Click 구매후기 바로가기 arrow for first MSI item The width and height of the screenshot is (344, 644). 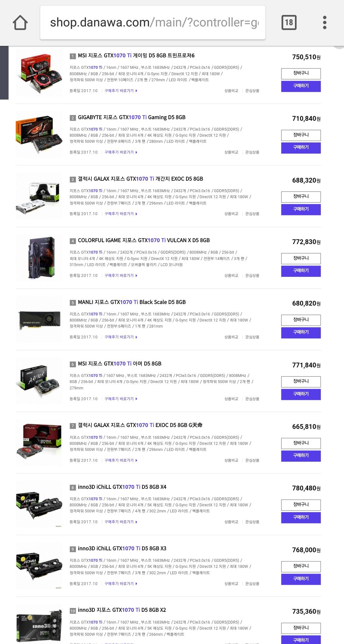click(136, 91)
